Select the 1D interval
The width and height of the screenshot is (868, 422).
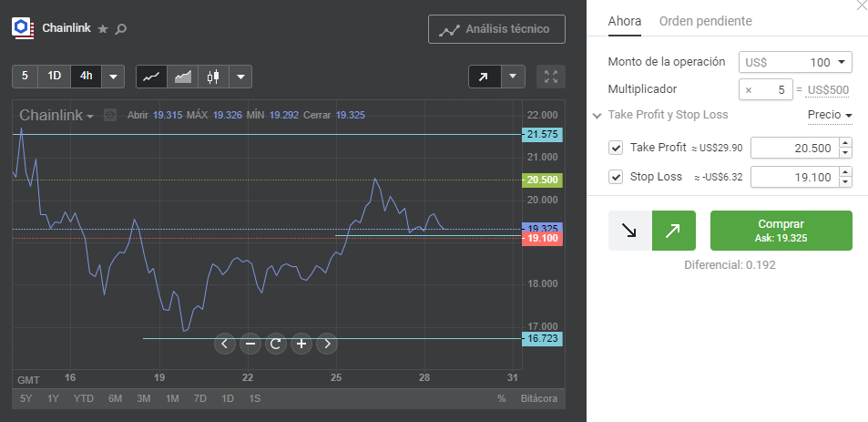pyautogui.click(x=55, y=77)
